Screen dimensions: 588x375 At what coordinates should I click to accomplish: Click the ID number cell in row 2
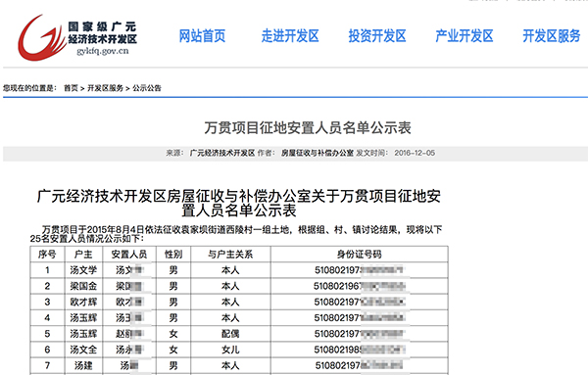click(x=360, y=286)
